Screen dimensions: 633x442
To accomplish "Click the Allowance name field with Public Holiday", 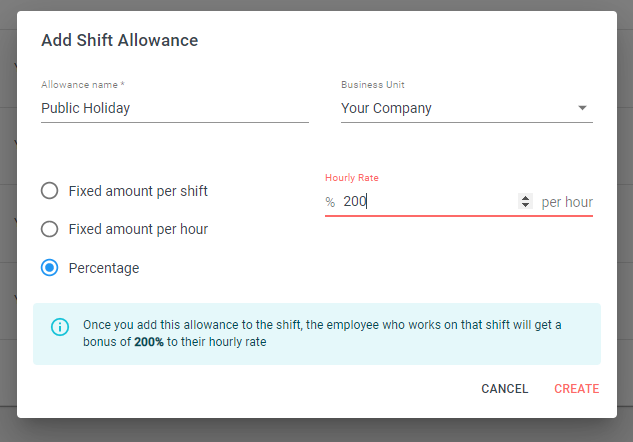I will 175,108.
